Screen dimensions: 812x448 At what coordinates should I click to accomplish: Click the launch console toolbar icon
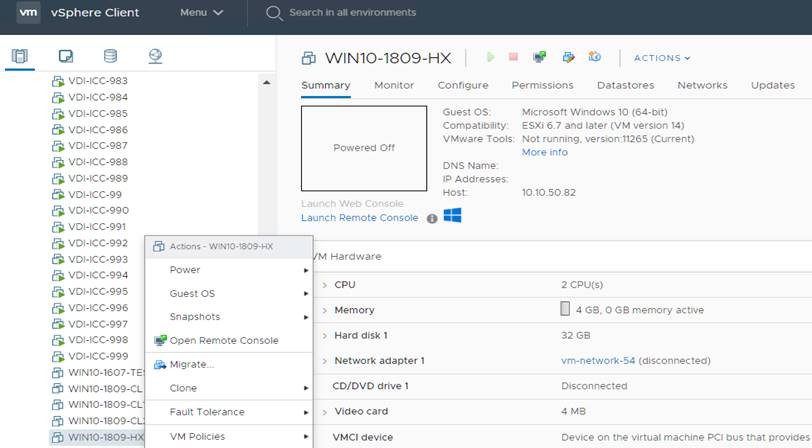point(540,57)
